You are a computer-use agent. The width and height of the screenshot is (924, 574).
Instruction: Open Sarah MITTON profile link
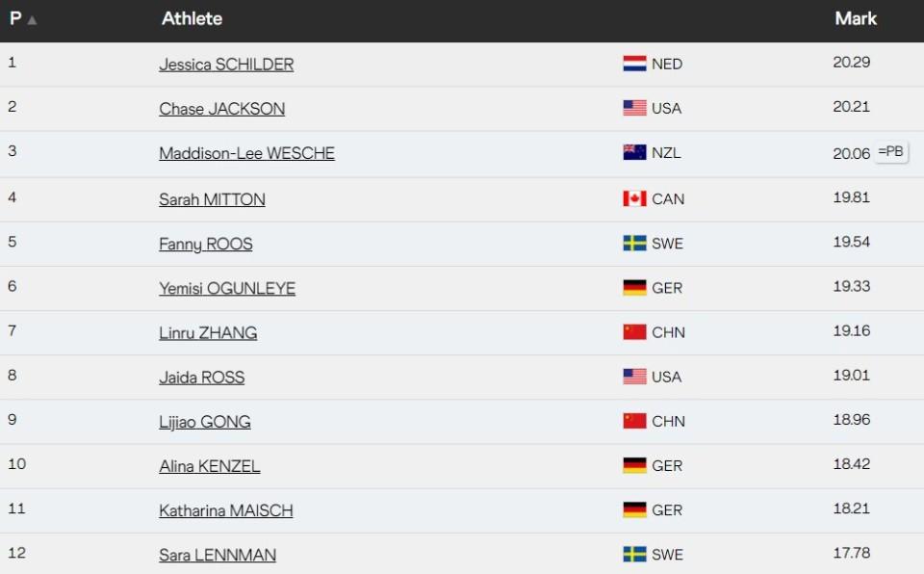[x=212, y=199]
